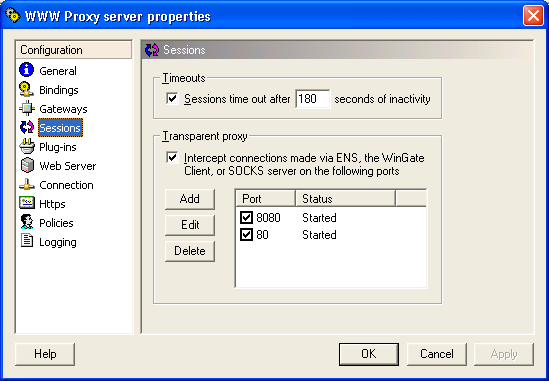The width and height of the screenshot is (549, 381).
Task: Select the Sessions configuration item
Action: pyautogui.click(x=60, y=128)
